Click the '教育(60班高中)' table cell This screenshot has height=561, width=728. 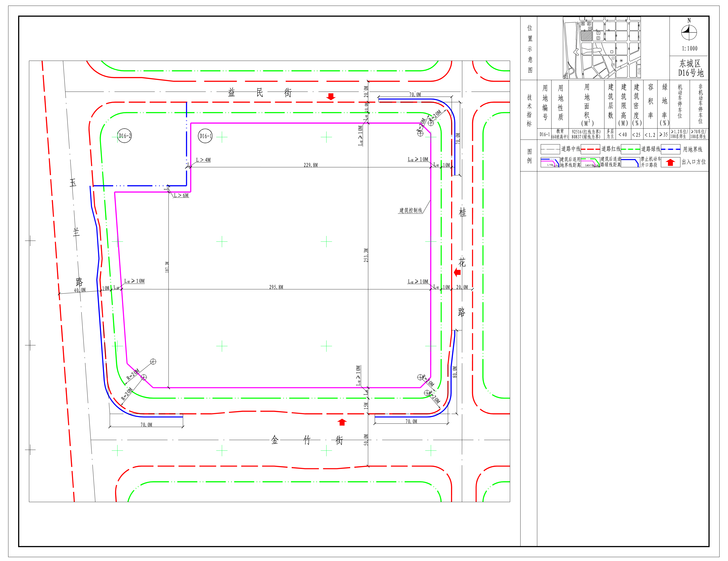tap(560, 134)
